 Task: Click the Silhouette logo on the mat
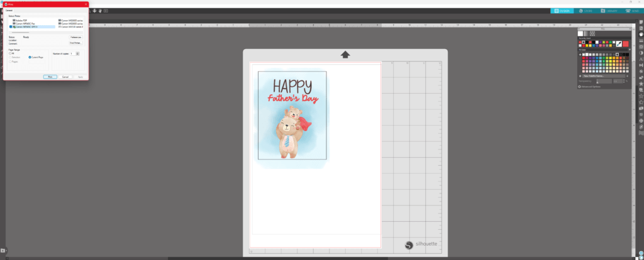[420, 245]
